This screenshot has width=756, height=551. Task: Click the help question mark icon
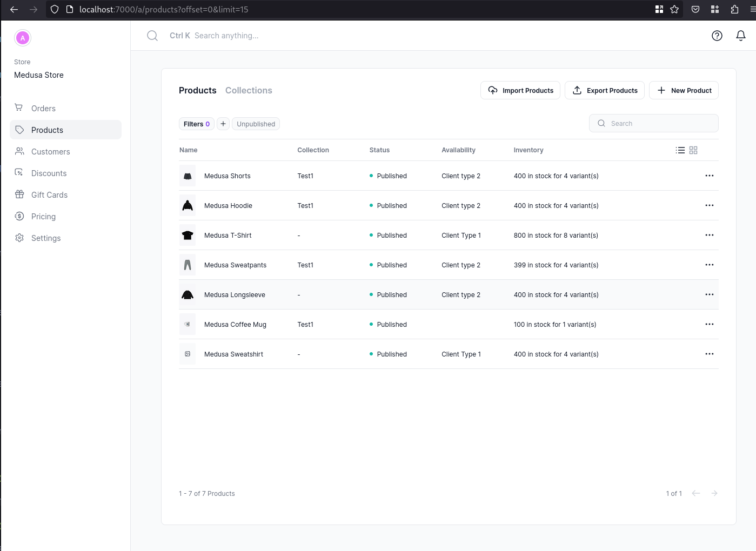pos(717,36)
